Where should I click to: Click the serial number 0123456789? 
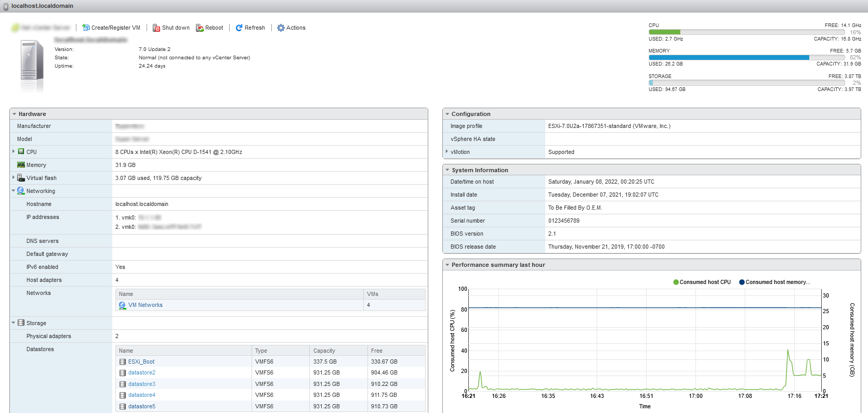564,221
